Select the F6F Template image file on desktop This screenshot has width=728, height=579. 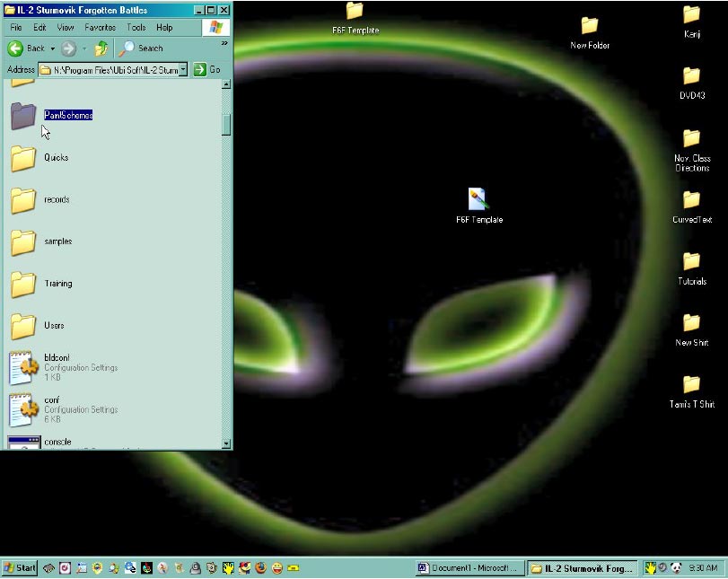(x=478, y=199)
